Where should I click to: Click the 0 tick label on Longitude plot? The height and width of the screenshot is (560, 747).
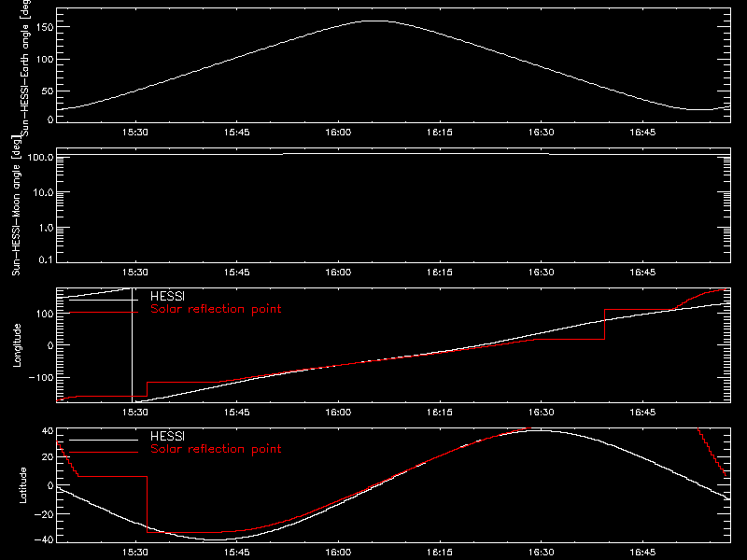coord(50,345)
